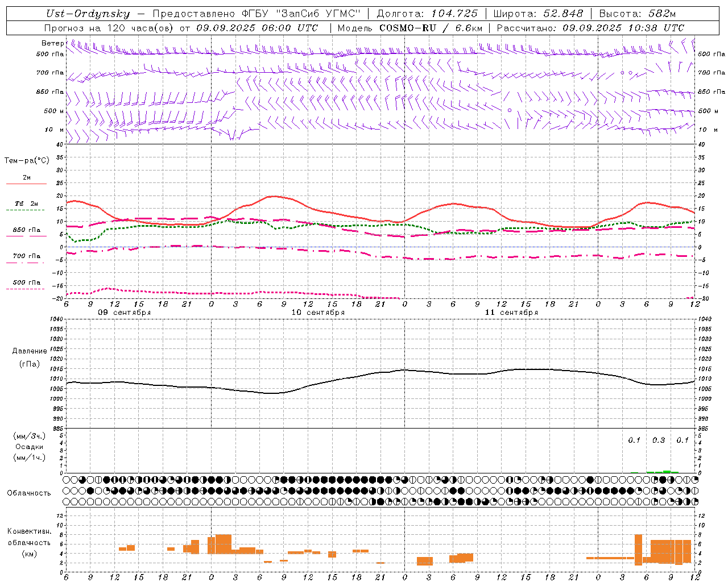
Task: Select the provider text ФГБУ "ЗапСиб УГМС"
Action: pos(301,14)
